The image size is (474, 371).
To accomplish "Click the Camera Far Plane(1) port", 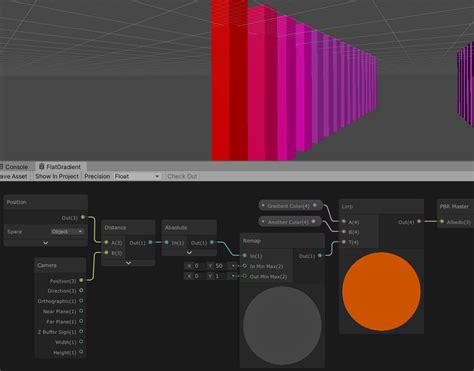I will tap(81, 321).
